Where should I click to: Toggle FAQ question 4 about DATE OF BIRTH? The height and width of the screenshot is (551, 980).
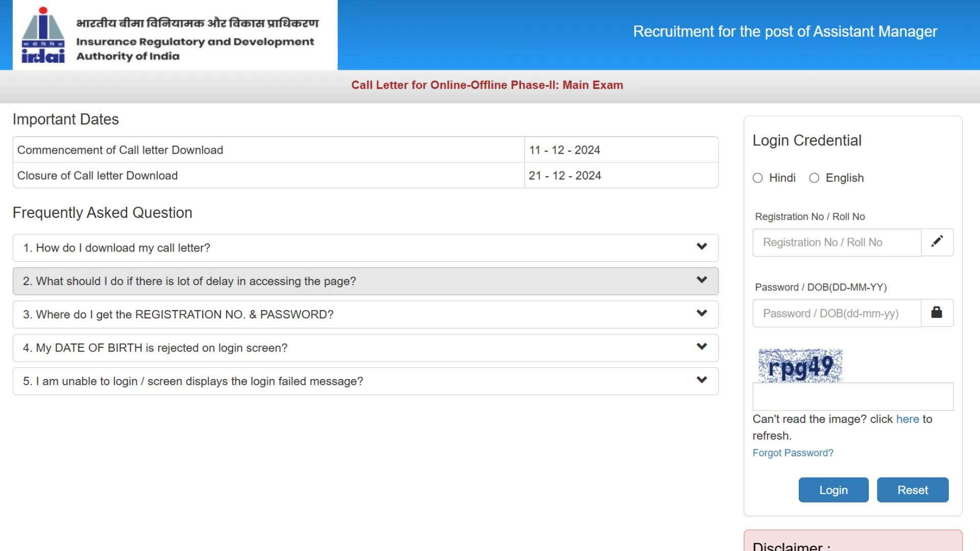365,348
